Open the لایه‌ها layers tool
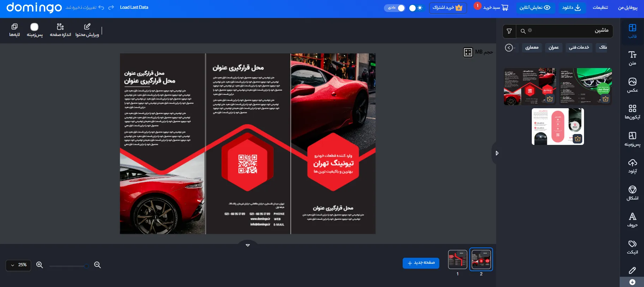The image size is (644, 287). (14, 30)
